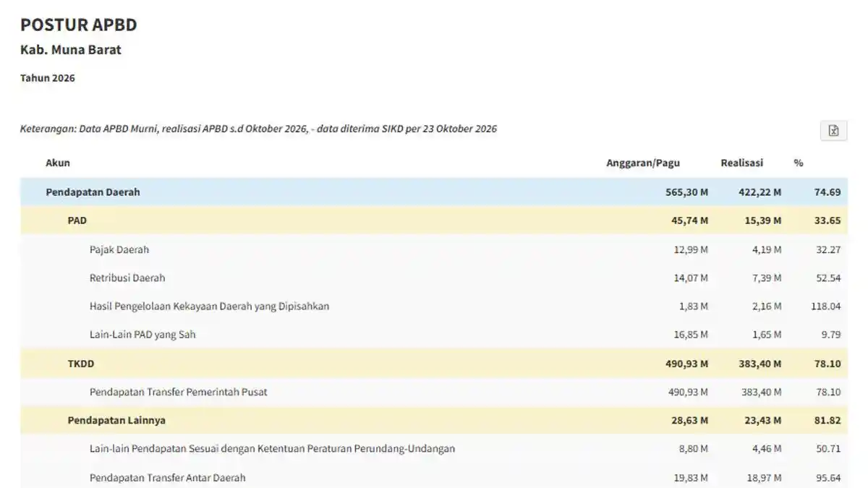Click the 33.65 percentage in the PAD row

[827, 221]
